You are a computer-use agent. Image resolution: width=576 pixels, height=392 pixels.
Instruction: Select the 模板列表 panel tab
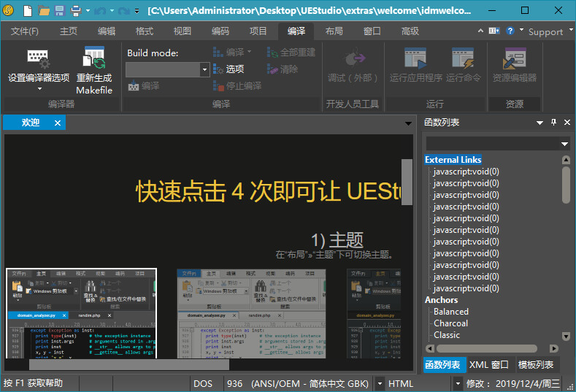click(x=536, y=365)
